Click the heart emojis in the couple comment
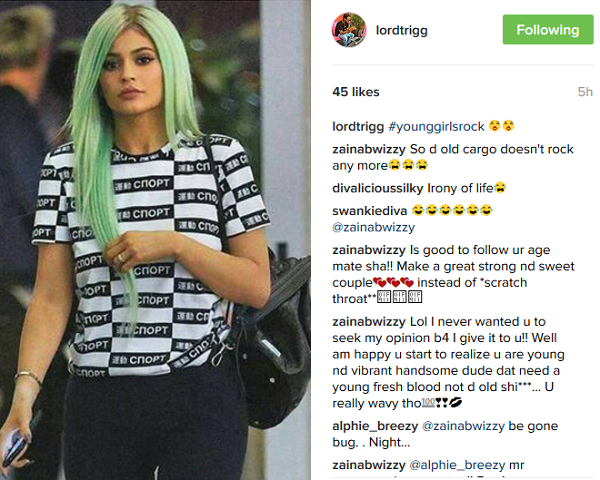This screenshot has width=600, height=480. coord(393,283)
